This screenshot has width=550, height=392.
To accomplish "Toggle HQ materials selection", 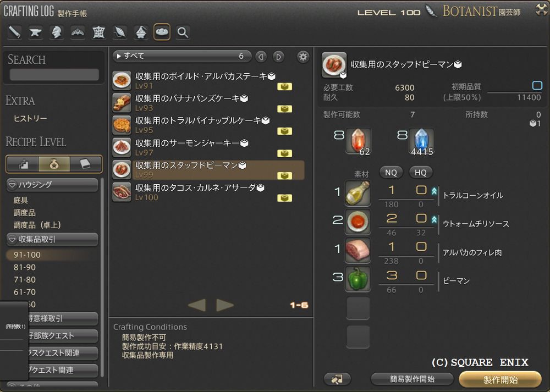I will click(x=421, y=173).
